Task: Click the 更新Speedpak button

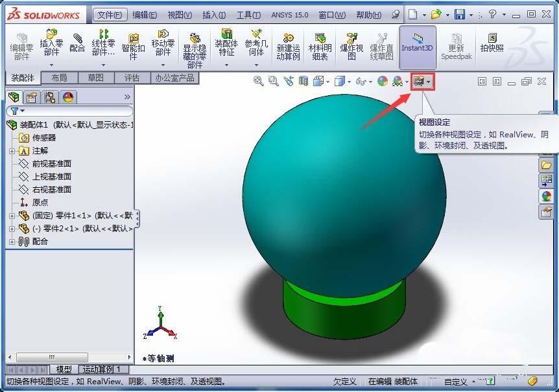Action: [457, 45]
